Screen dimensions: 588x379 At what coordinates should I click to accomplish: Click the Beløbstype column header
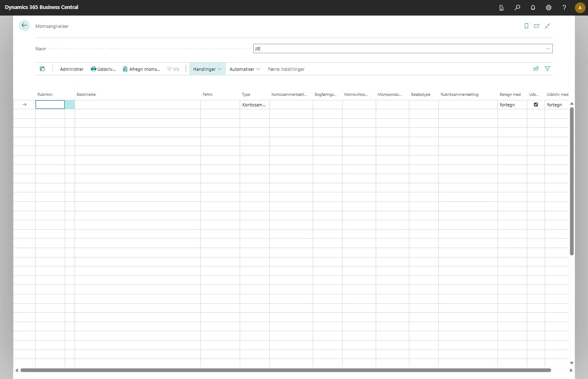coord(421,95)
